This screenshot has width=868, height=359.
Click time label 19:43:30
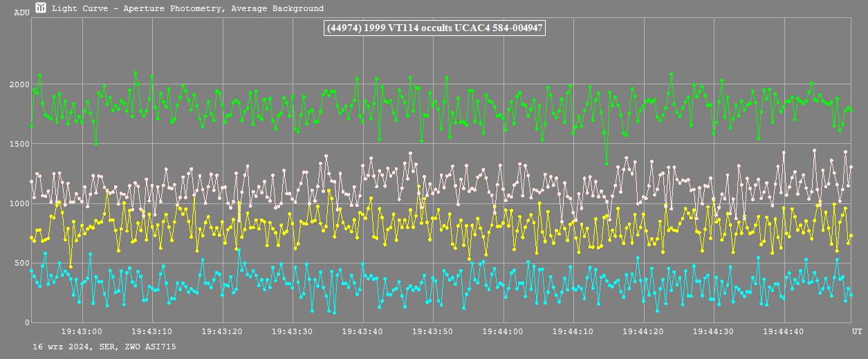(293, 332)
